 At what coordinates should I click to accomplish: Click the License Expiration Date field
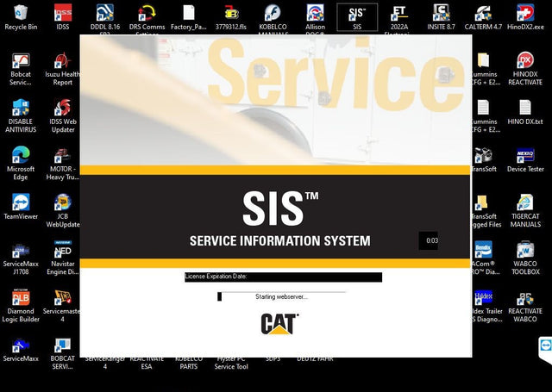283,277
